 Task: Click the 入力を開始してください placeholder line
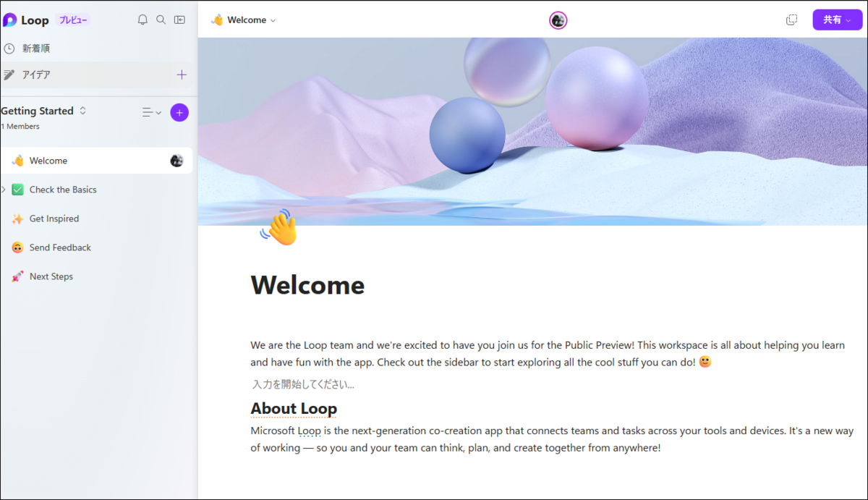pos(303,384)
